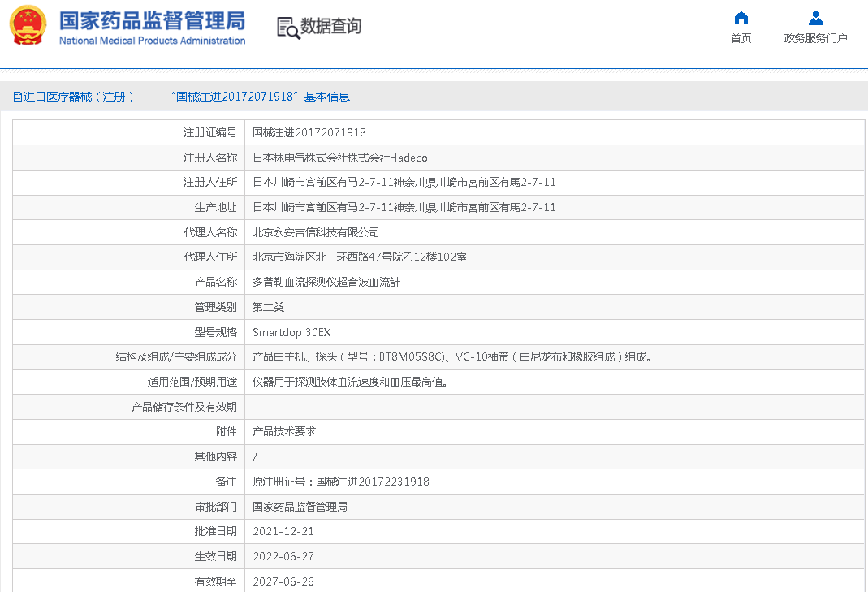The height and width of the screenshot is (592, 868).
Task: Open the 产品技术要求 attachment entry
Action: tap(284, 431)
